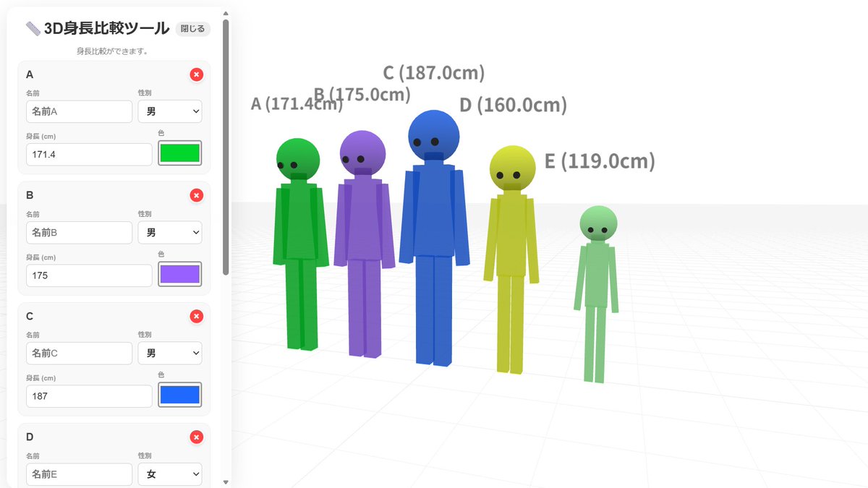Open the 性別 dropdown for person C
This screenshot has width=868, height=488.
(170, 353)
